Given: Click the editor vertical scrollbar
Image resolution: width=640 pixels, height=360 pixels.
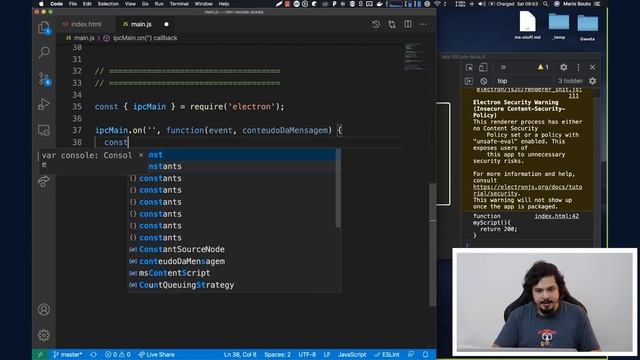Looking at the screenshot, I should click(432, 244).
